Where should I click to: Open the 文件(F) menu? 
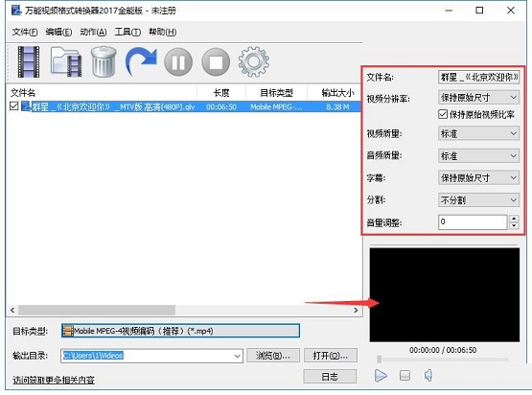(25, 32)
